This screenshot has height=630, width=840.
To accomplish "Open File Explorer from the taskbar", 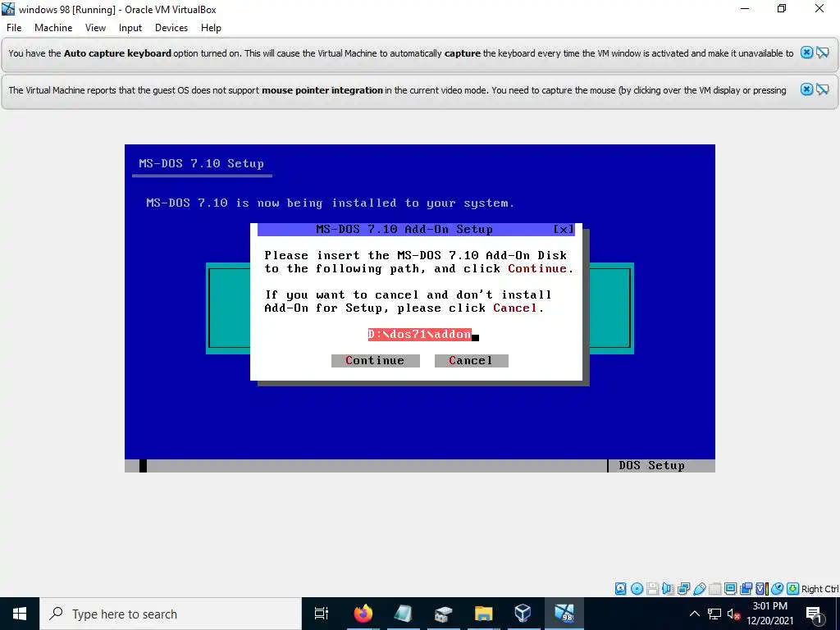I will point(483,614).
